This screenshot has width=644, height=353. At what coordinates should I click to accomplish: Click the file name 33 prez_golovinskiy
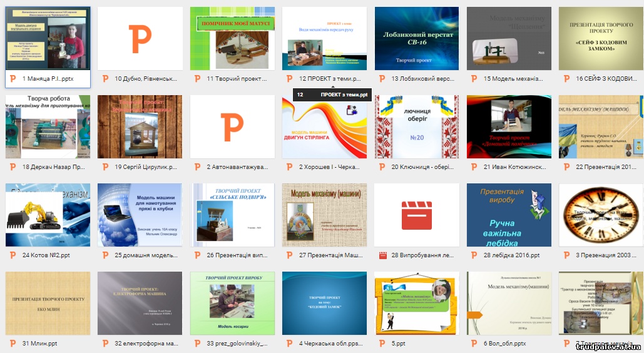click(237, 344)
